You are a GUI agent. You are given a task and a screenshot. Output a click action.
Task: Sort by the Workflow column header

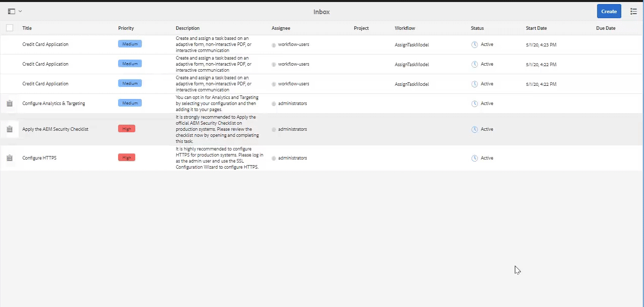(x=405, y=28)
